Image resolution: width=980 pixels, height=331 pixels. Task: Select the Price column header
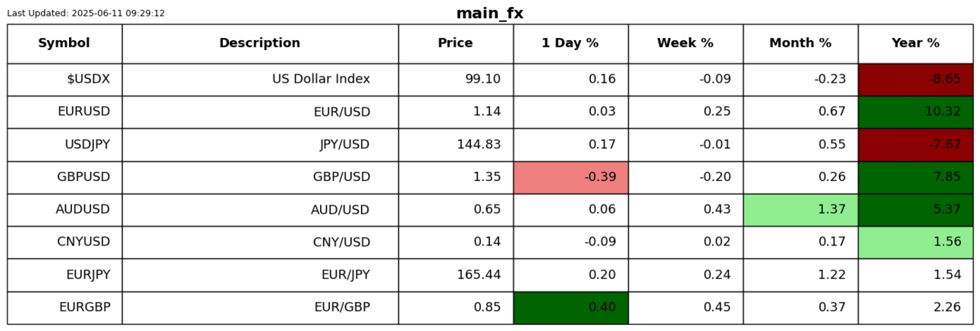click(x=455, y=43)
